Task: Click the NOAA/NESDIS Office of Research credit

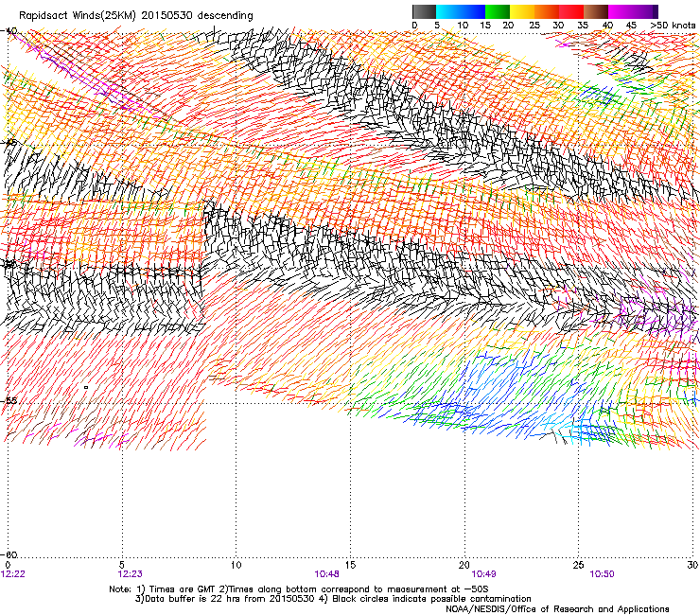Action: click(x=557, y=609)
